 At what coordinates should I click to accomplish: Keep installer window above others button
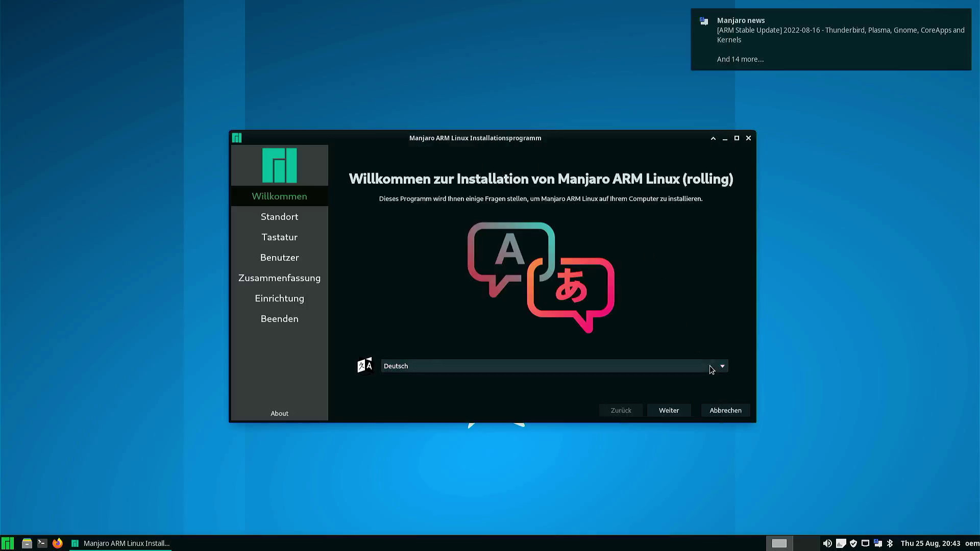pyautogui.click(x=713, y=138)
